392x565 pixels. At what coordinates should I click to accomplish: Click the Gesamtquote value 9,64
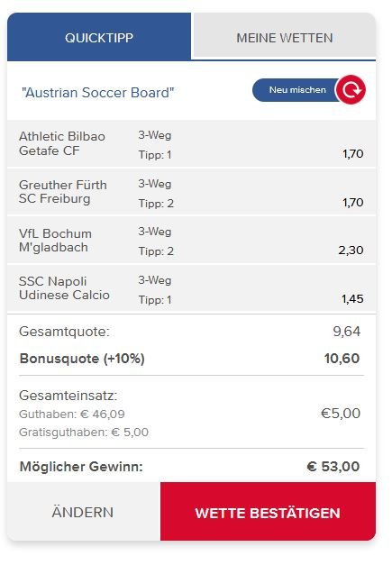pyautogui.click(x=347, y=332)
